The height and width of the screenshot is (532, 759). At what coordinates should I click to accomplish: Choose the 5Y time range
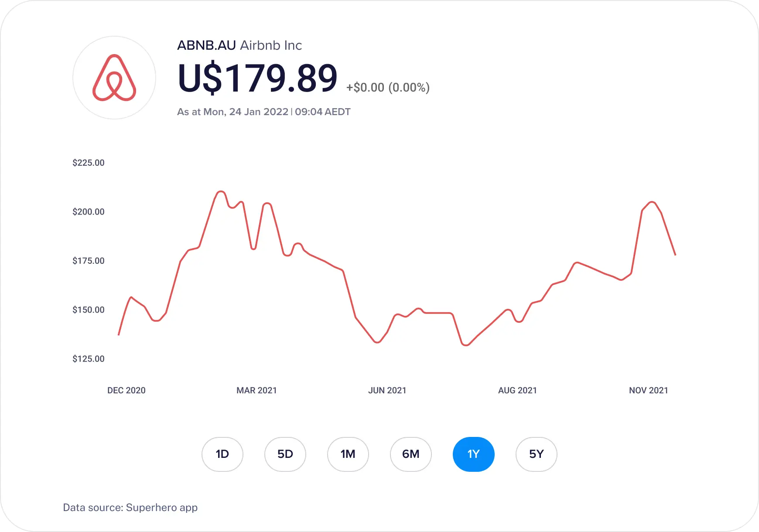point(536,454)
